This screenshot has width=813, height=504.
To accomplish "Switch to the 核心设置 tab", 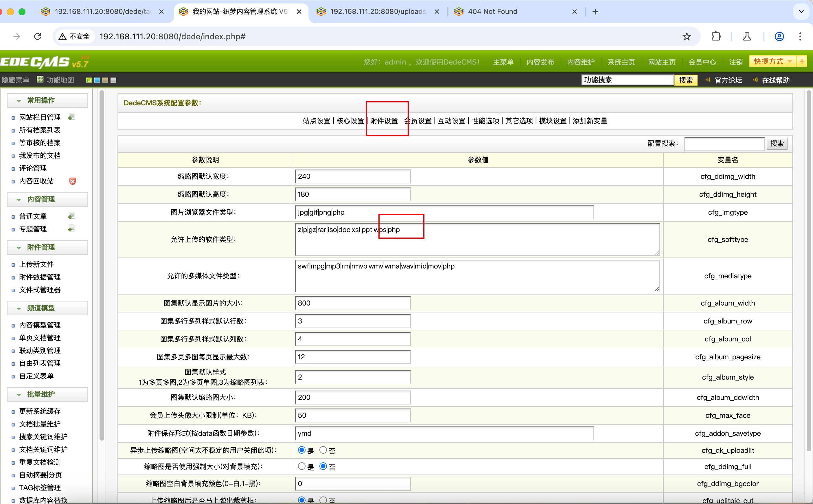I will pos(350,121).
